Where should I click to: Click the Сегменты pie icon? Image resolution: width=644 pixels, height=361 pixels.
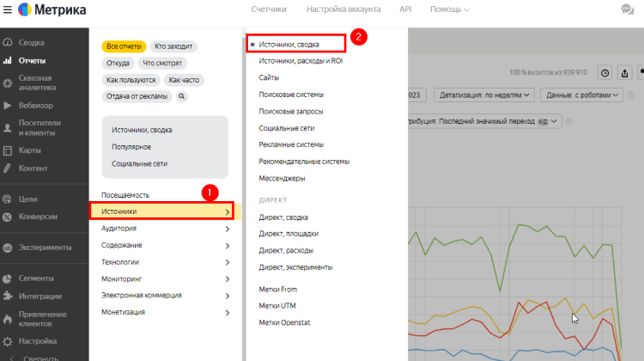8,278
